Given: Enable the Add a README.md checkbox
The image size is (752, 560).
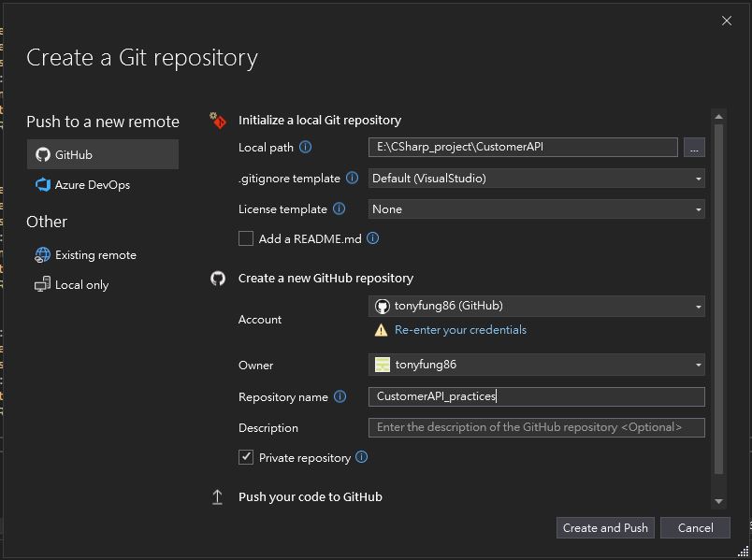Looking at the screenshot, I should click(246, 238).
